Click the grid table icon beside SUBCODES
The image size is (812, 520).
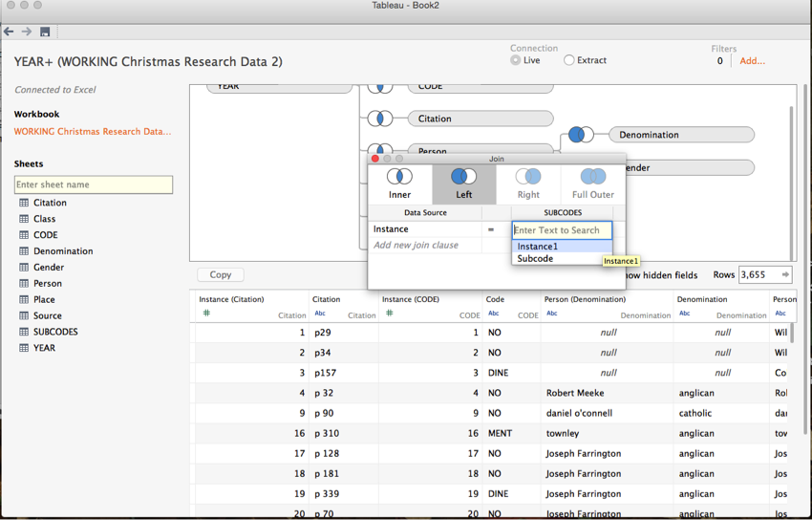[24, 332]
